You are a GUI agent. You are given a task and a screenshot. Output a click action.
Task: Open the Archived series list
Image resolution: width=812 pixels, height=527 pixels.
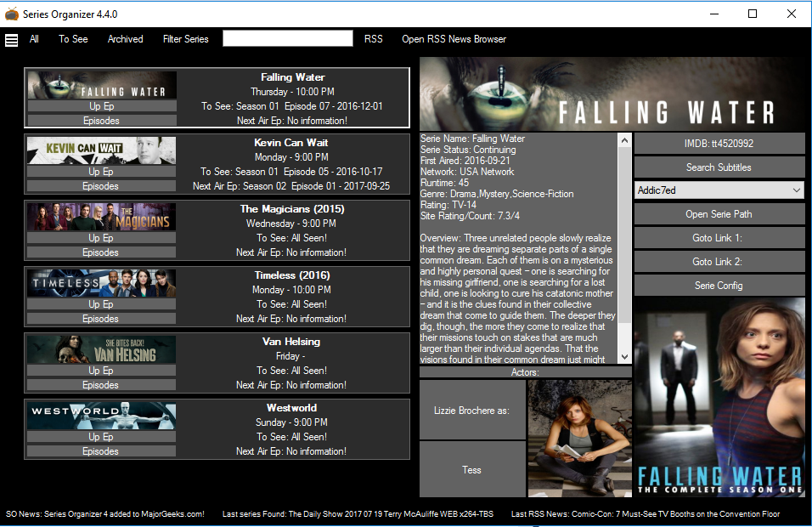126,39
